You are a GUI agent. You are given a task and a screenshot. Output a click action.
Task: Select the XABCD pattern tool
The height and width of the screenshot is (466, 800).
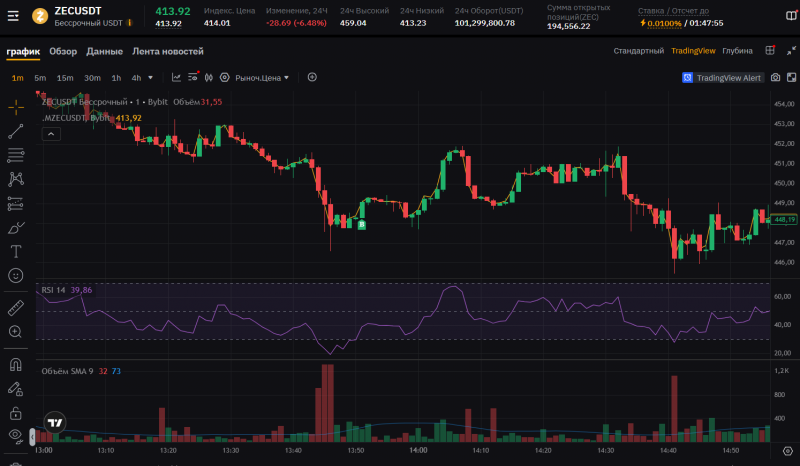(x=16, y=179)
